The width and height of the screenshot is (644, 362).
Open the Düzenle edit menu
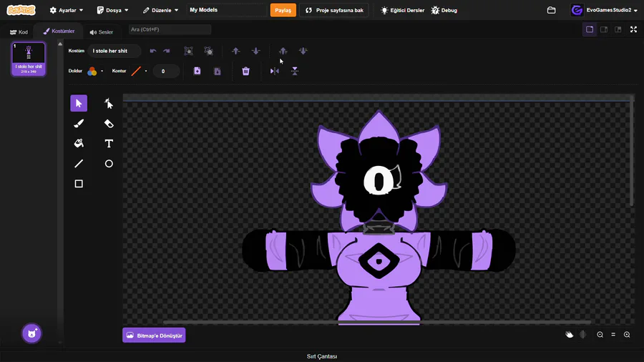[160, 10]
